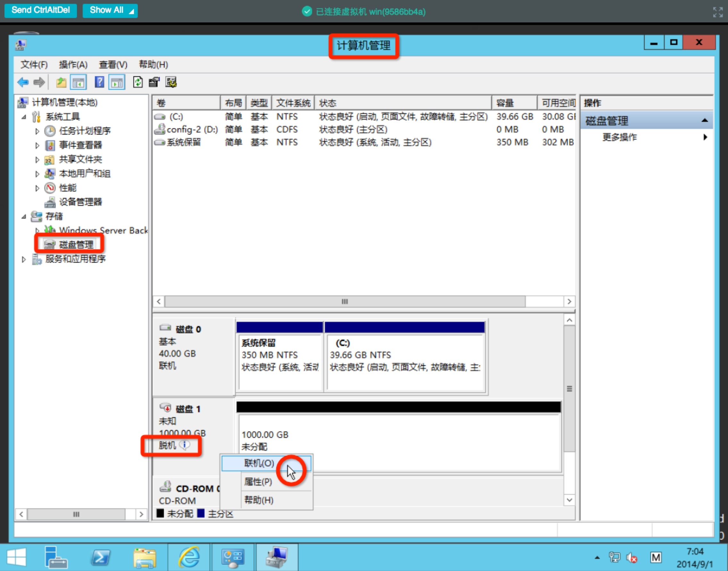
Task: Expand the 服务和应用程序 node
Action: click(x=23, y=259)
